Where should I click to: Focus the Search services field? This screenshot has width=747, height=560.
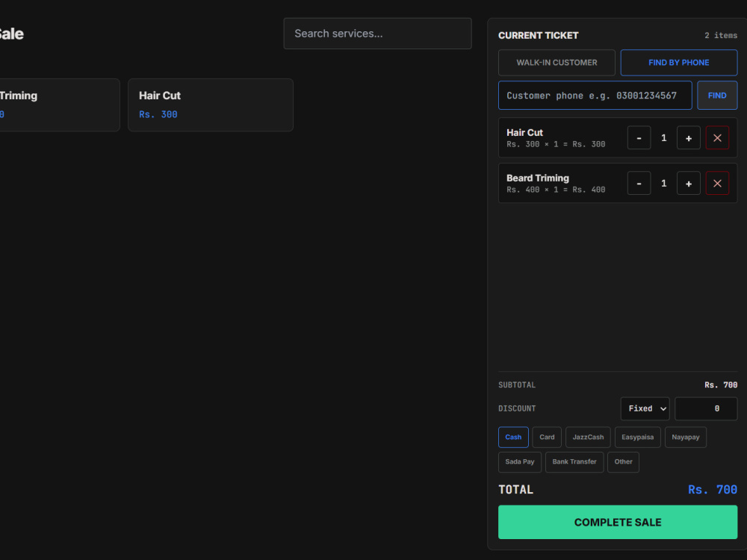[x=377, y=34]
